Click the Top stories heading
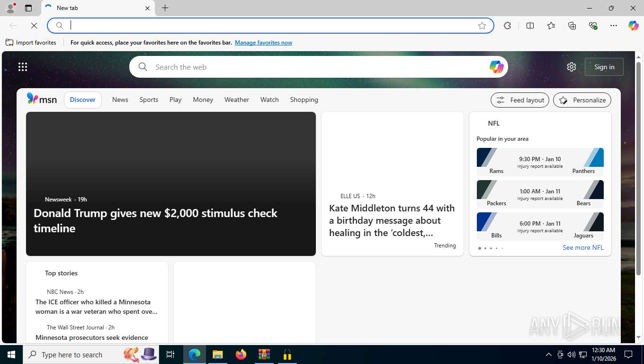This screenshot has width=644, height=364. click(61, 273)
